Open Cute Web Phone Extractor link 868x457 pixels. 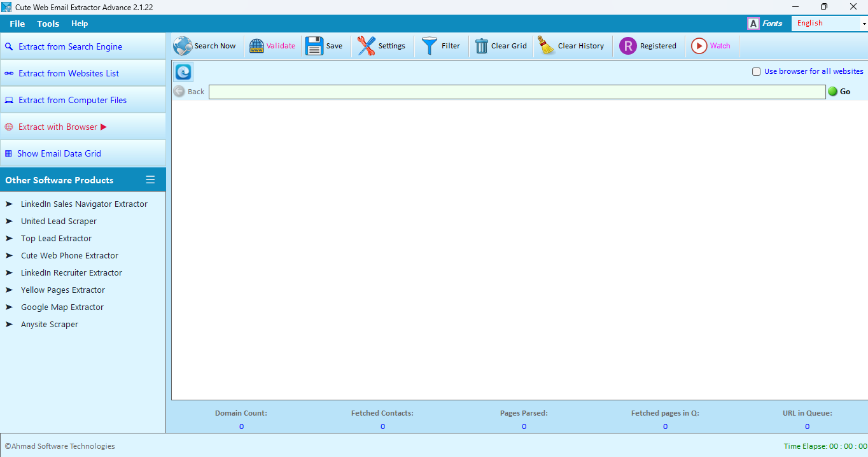(x=69, y=255)
